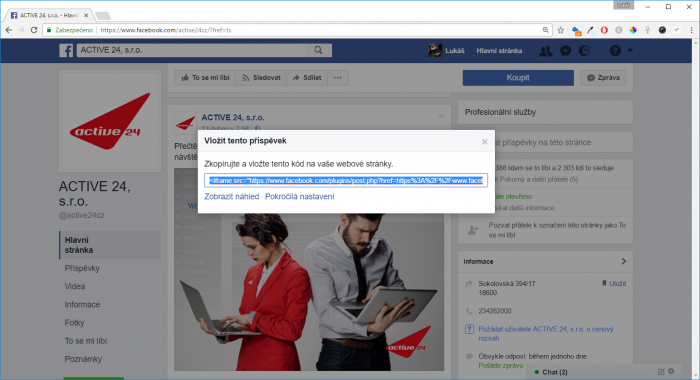Click the Zobrazit náhled link

click(x=231, y=196)
